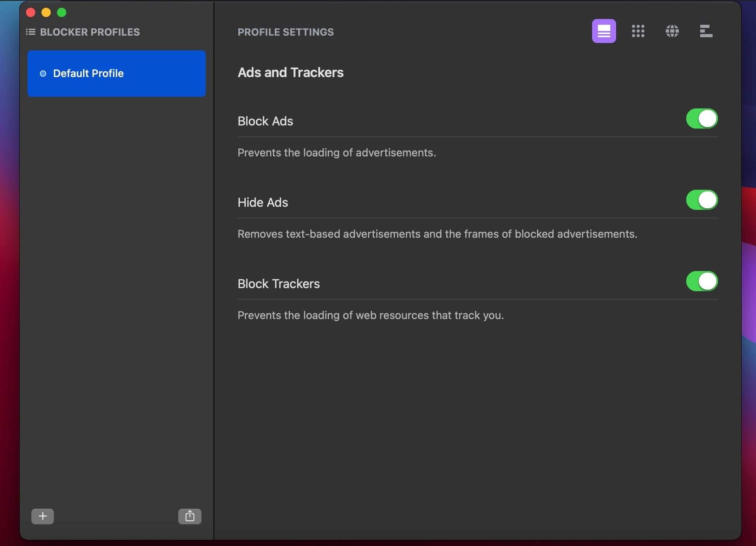Click the list icon beside Blocker Profiles
This screenshot has height=546, width=756.
(x=30, y=32)
